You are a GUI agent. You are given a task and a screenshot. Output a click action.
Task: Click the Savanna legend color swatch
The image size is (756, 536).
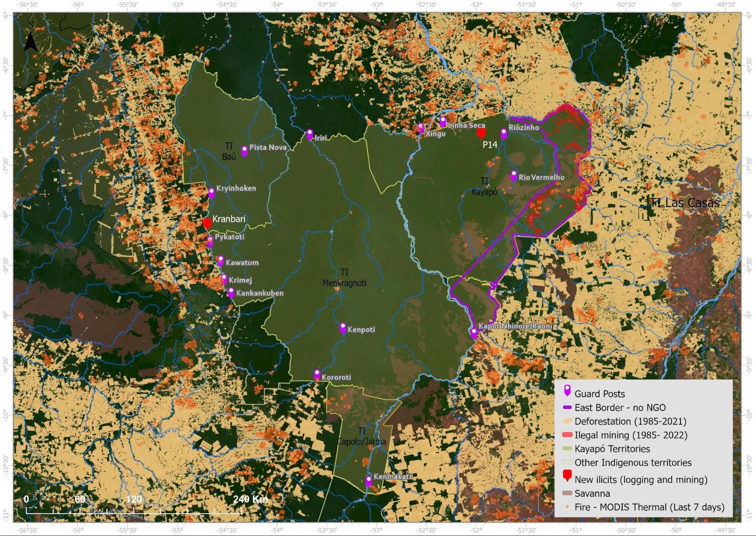coord(567,493)
